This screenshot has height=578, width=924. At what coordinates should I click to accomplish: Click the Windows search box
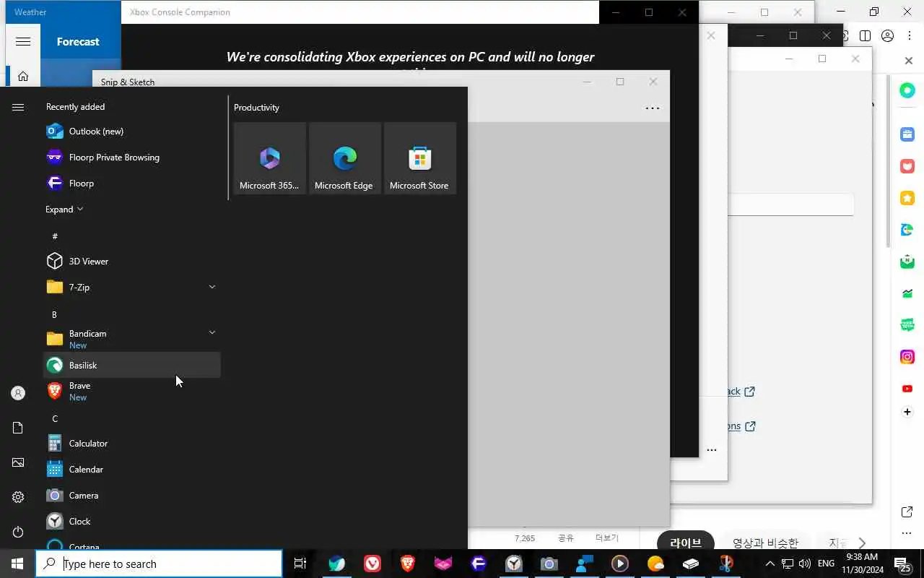point(159,564)
